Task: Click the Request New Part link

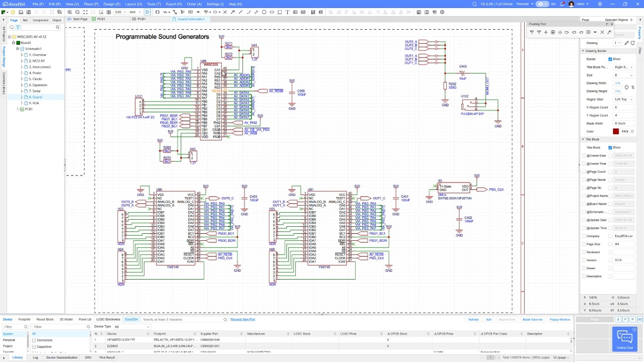Action: click(x=243, y=319)
